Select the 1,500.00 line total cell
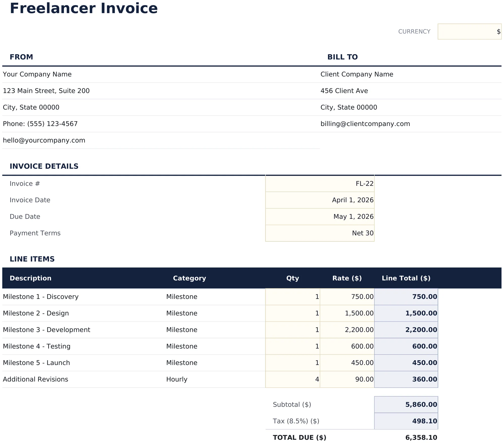This screenshot has height=443, width=504. pyautogui.click(x=406, y=313)
